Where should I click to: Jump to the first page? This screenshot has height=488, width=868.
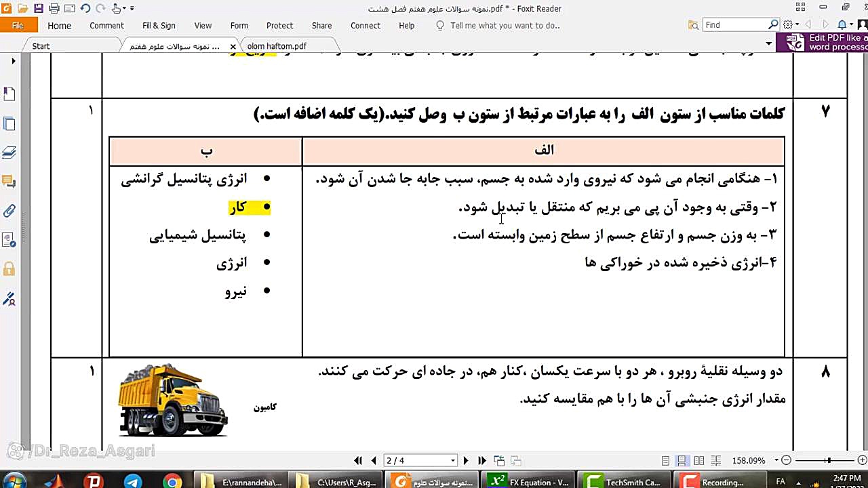coord(358,461)
